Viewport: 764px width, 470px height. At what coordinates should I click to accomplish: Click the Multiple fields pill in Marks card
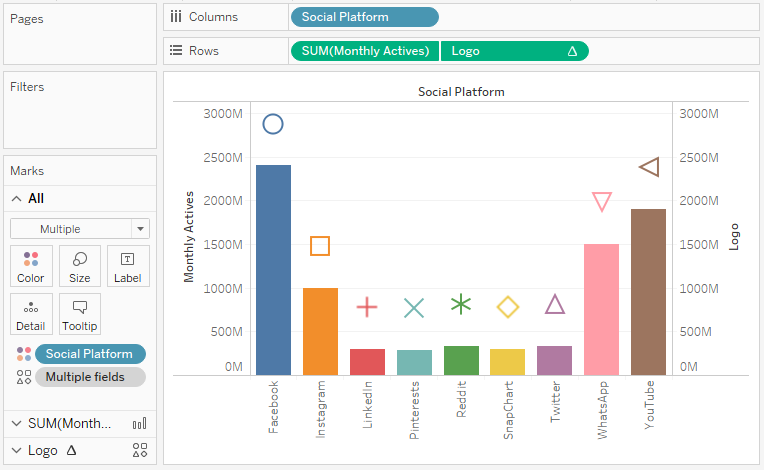(x=90, y=377)
